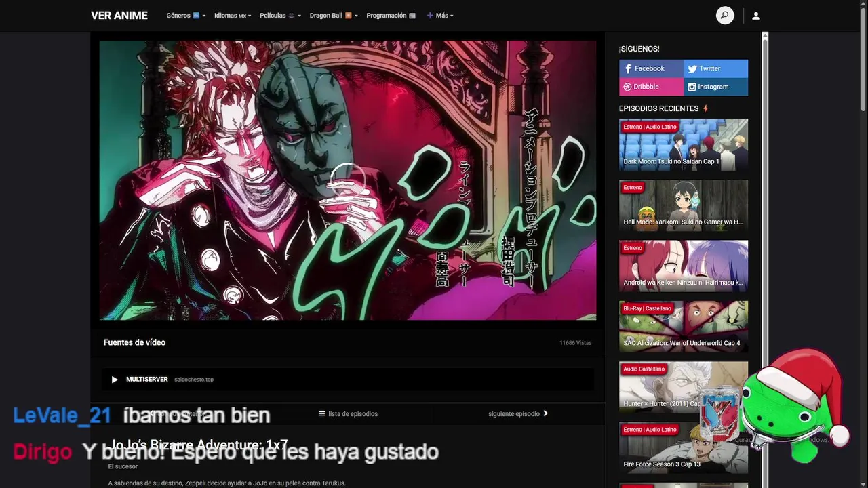Click the Facebook follow button

[651, 68]
